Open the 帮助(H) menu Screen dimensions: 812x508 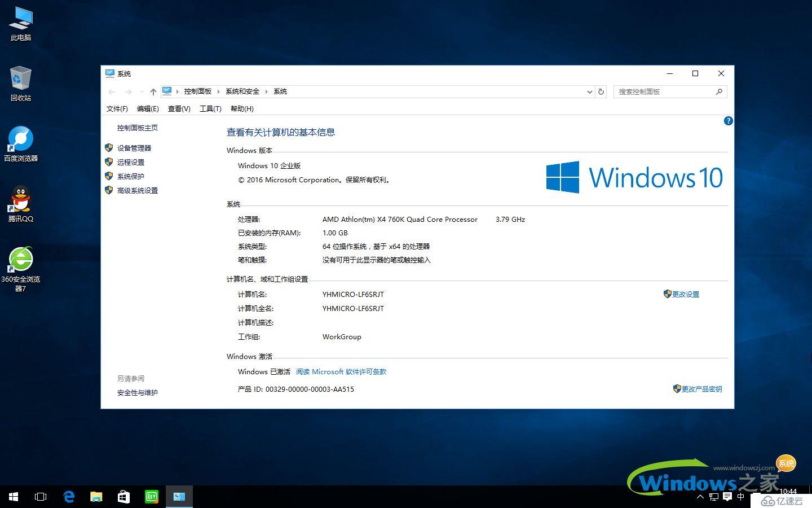(x=242, y=108)
